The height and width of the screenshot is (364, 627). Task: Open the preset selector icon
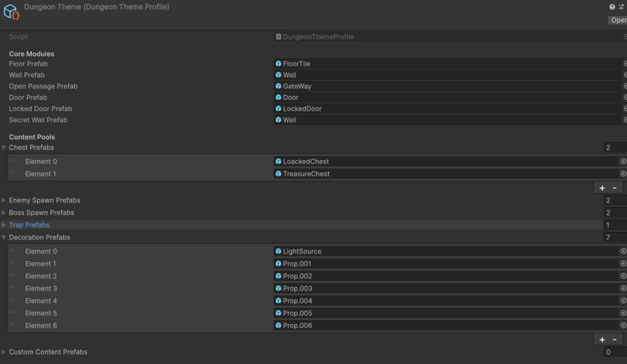point(622,7)
